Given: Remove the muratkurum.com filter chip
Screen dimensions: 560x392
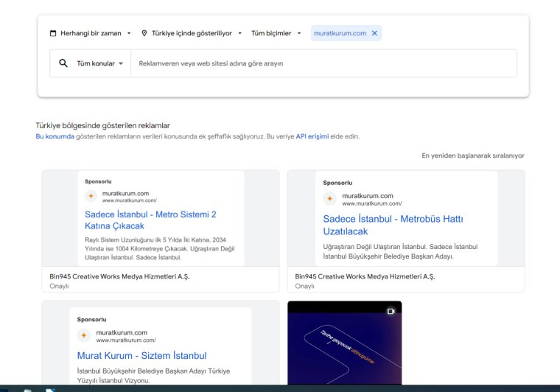Looking at the screenshot, I should coord(374,33).
